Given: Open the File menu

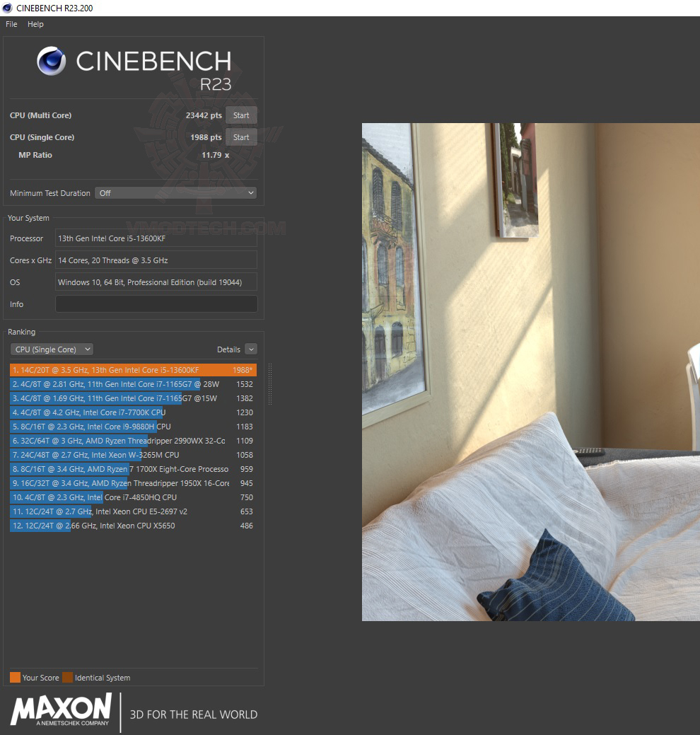Looking at the screenshot, I should tap(11, 24).
